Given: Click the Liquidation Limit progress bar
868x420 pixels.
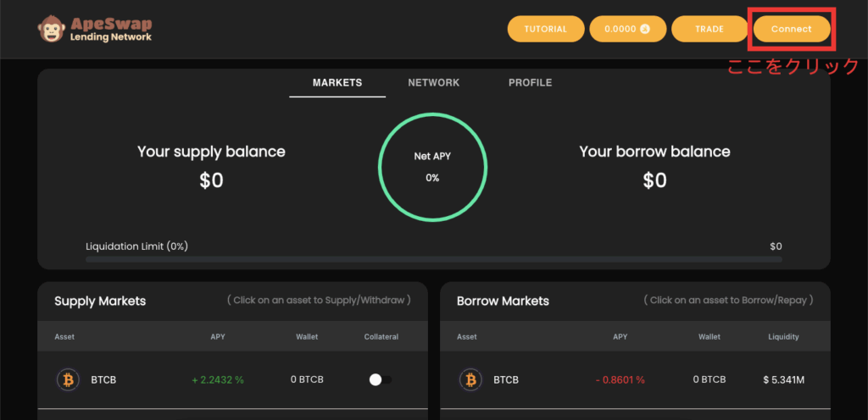Looking at the screenshot, I should (433, 257).
